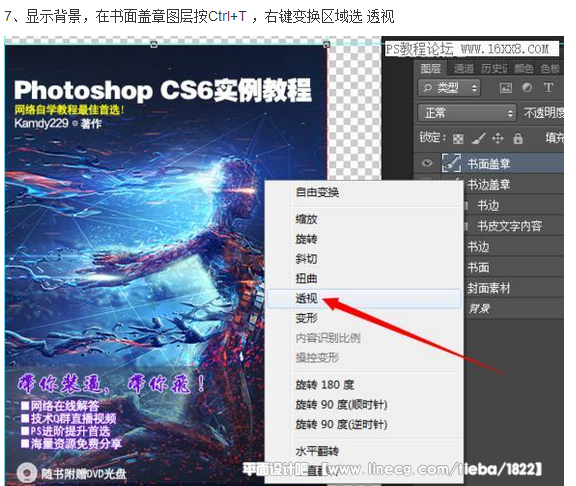Switch to the 通道 tab
This screenshot has height=486, width=576.
(464, 69)
